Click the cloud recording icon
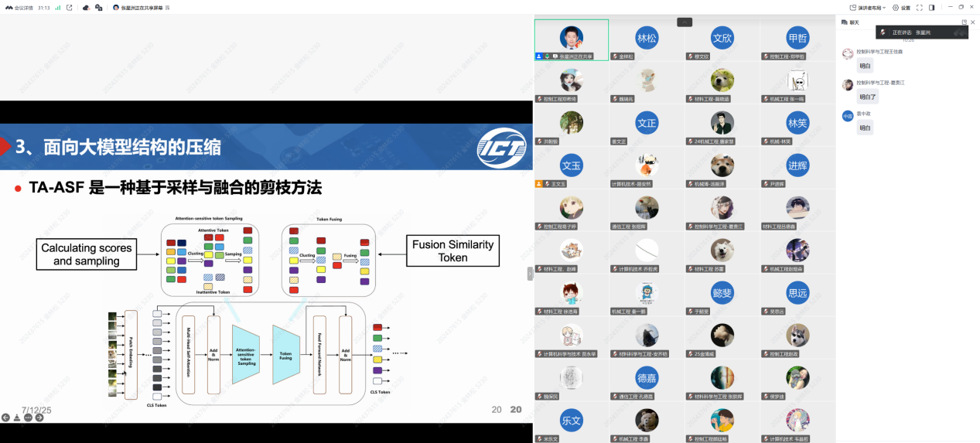This screenshot has width=980, height=443. pyautogui.click(x=86, y=7)
